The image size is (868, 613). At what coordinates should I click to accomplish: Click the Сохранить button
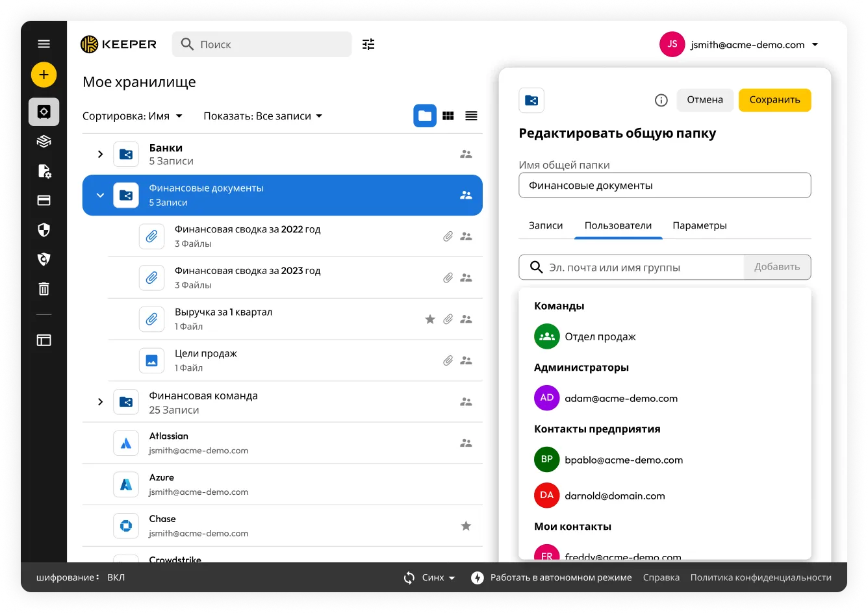click(x=775, y=100)
